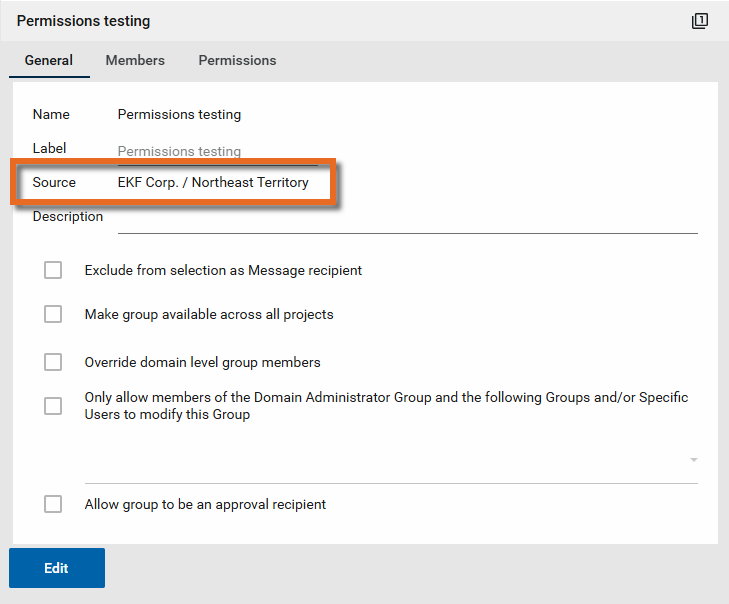This screenshot has width=729, height=604.
Task: Click the blue Edit button
Action: [57, 568]
